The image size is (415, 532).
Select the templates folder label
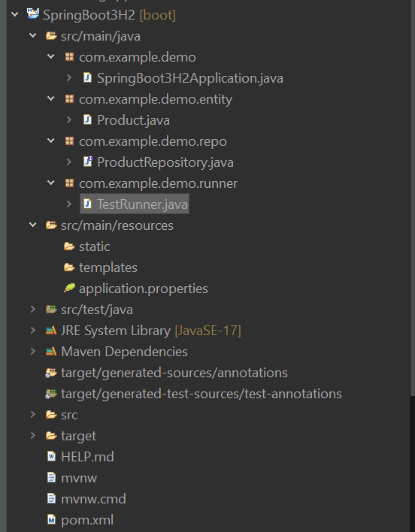108,268
